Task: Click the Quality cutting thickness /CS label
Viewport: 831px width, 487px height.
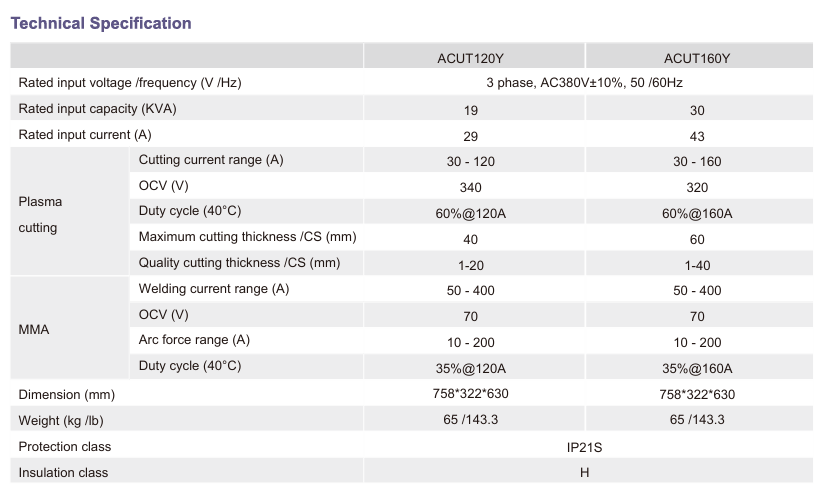Action: [239, 264]
